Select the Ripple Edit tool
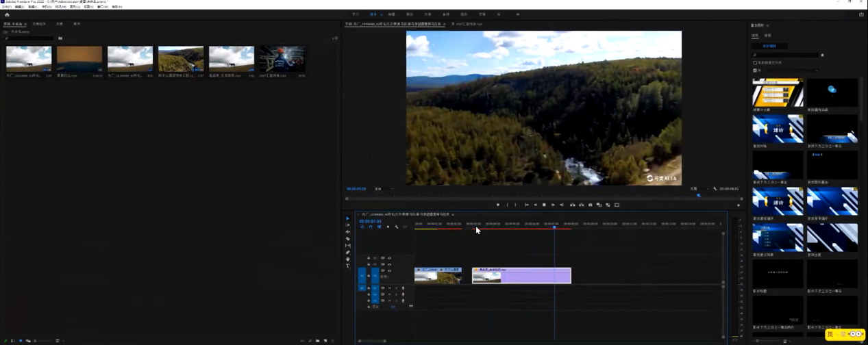Viewport: 868px width, 345px height. [347, 232]
